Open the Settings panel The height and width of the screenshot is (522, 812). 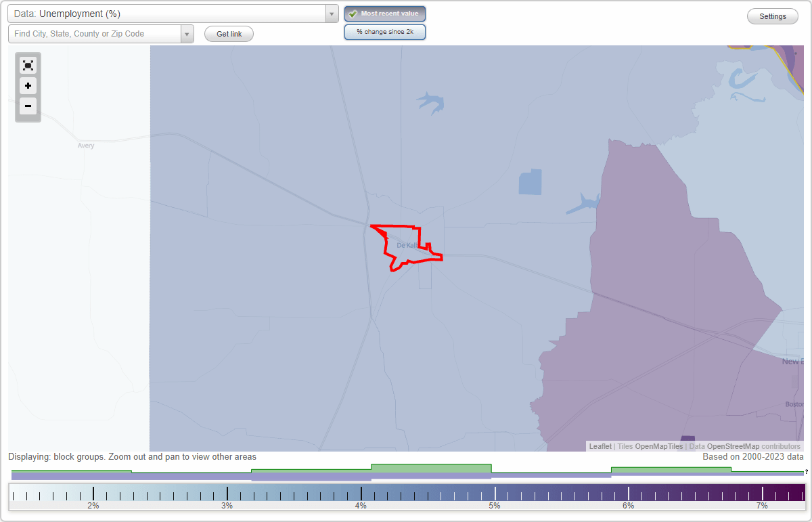(772, 16)
